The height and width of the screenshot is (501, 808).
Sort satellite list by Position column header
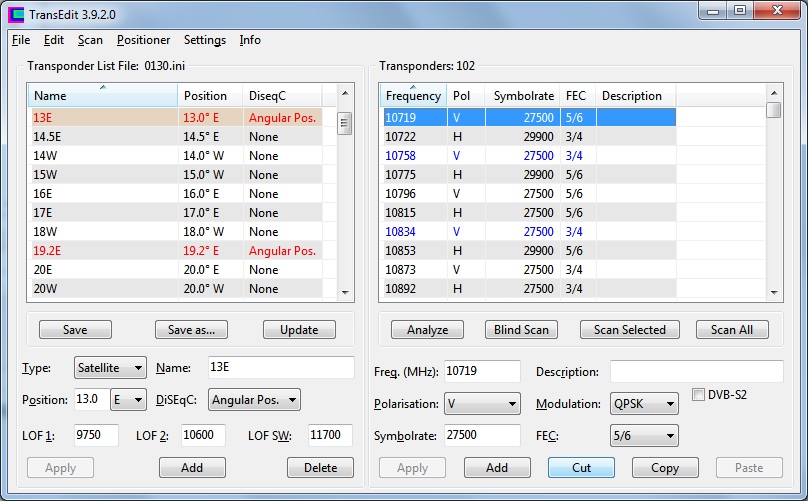[210, 96]
